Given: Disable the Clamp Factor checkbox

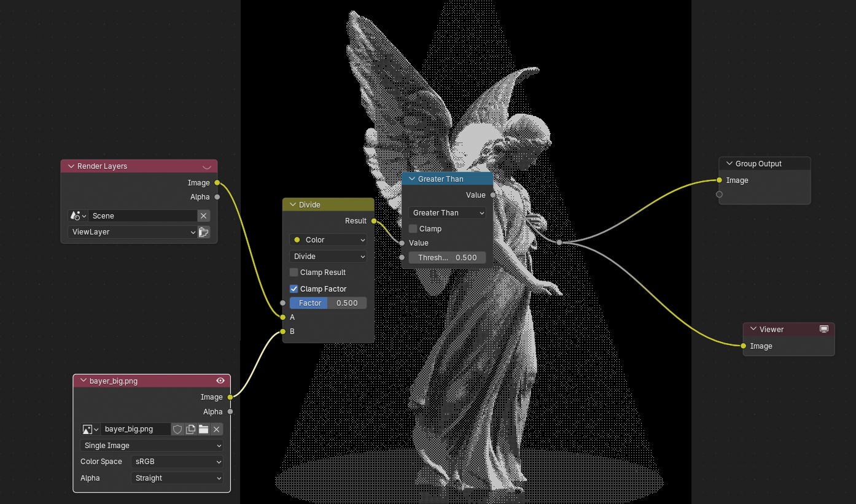Looking at the screenshot, I should pos(294,289).
